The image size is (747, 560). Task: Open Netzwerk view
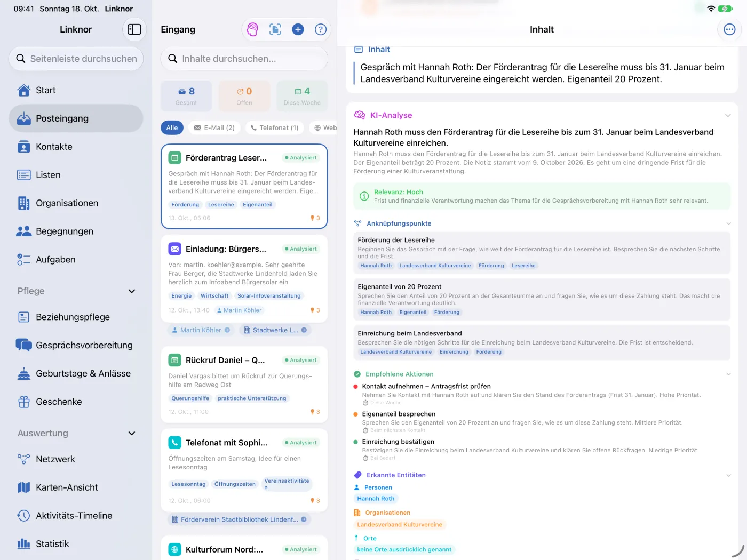(x=76, y=459)
